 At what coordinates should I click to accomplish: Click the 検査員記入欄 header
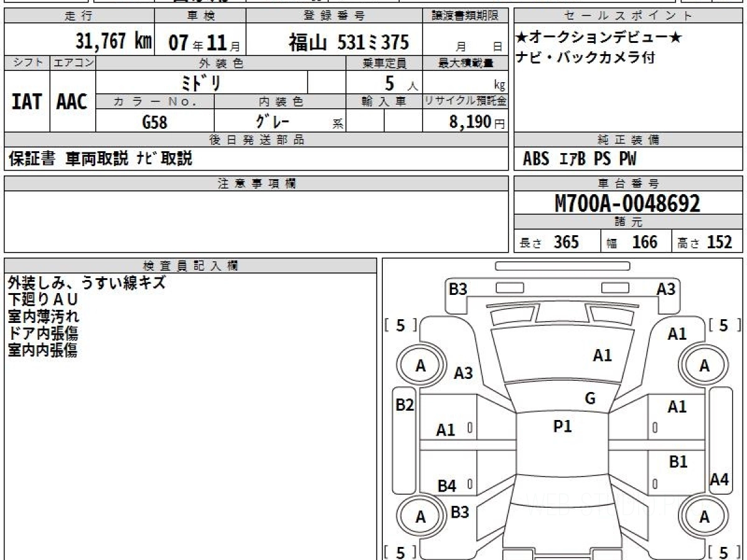tap(190, 265)
